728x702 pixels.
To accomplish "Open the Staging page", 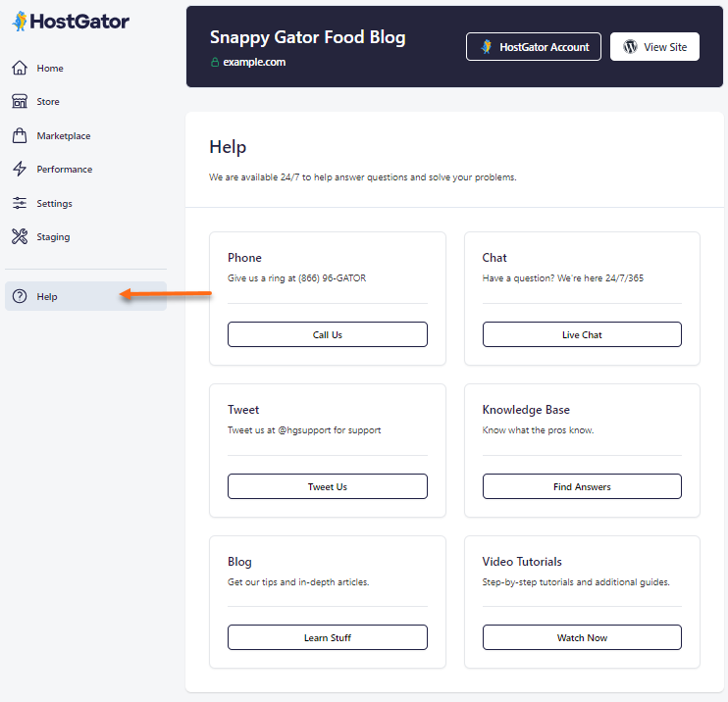I will [85, 237].
